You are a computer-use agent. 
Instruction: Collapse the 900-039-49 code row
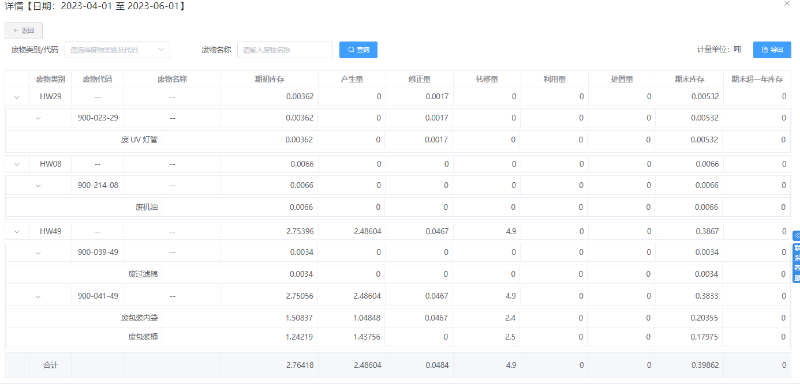(x=38, y=252)
